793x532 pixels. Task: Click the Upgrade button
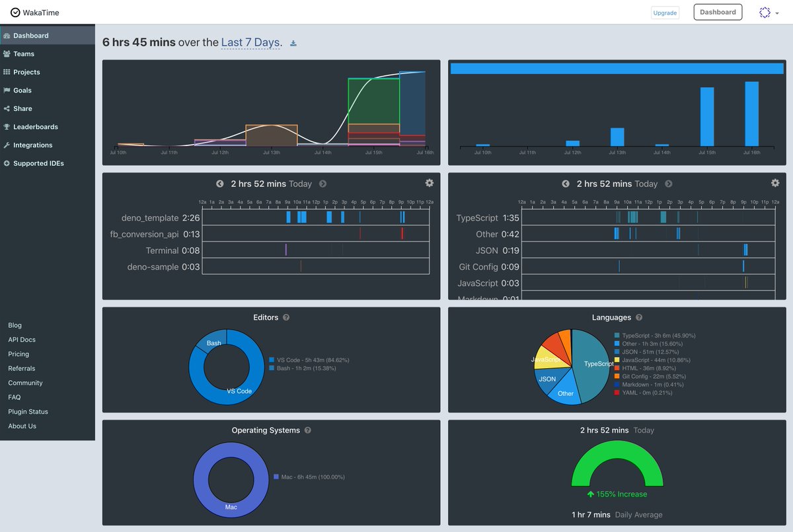pyautogui.click(x=665, y=13)
